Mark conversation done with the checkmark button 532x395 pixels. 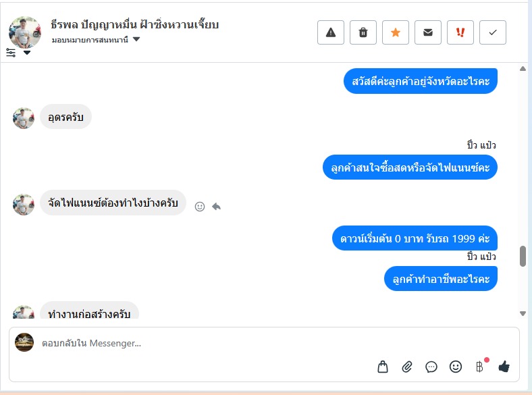pos(493,32)
